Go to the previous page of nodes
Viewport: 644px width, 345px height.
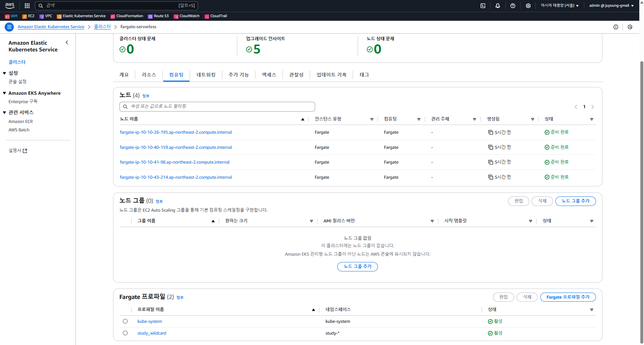click(x=576, y=107)
